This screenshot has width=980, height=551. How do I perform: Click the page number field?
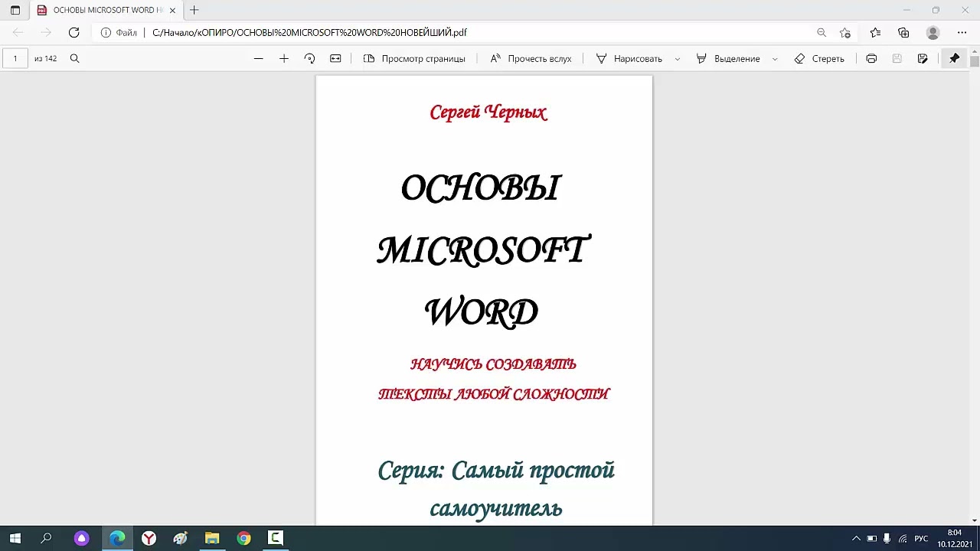click(15, 59)
